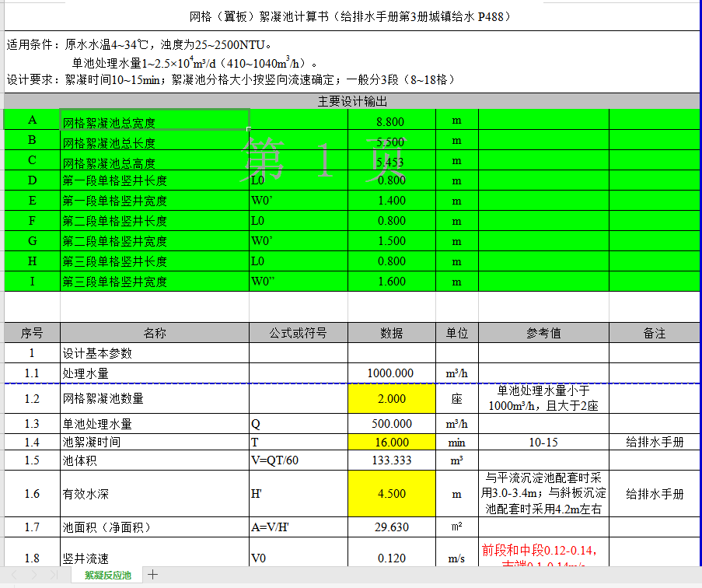The width and height of the screenshot is (702, 588).
Task: Jump to the last sheet with the end arrow
Action: click(x=54, y=575)
